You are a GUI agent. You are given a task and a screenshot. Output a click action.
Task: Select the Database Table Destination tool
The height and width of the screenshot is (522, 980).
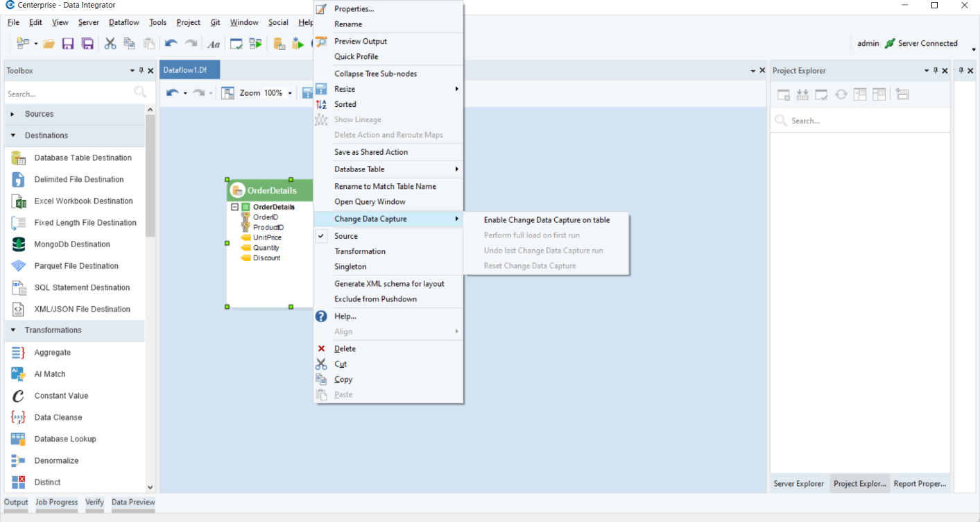point(83,158)
